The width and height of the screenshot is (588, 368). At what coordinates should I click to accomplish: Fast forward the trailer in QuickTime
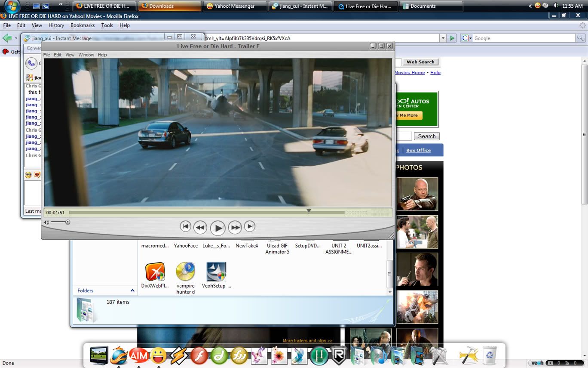[235, 227]
